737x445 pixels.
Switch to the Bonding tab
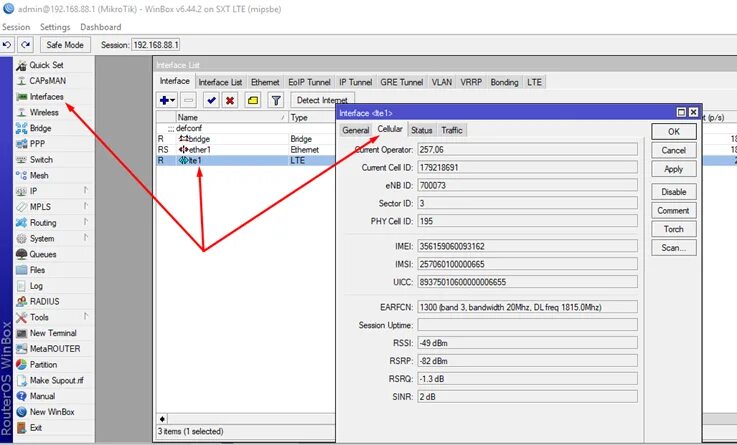click(504, 82)
